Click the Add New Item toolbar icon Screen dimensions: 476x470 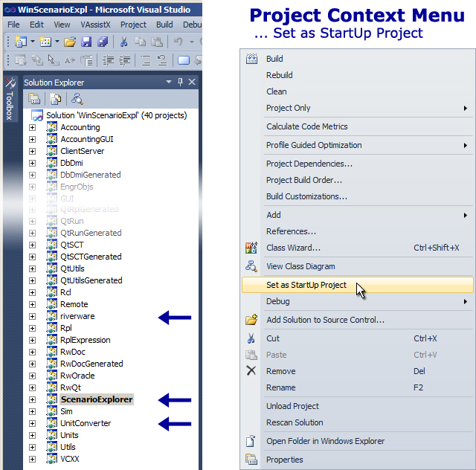click(x=45, y=42)
